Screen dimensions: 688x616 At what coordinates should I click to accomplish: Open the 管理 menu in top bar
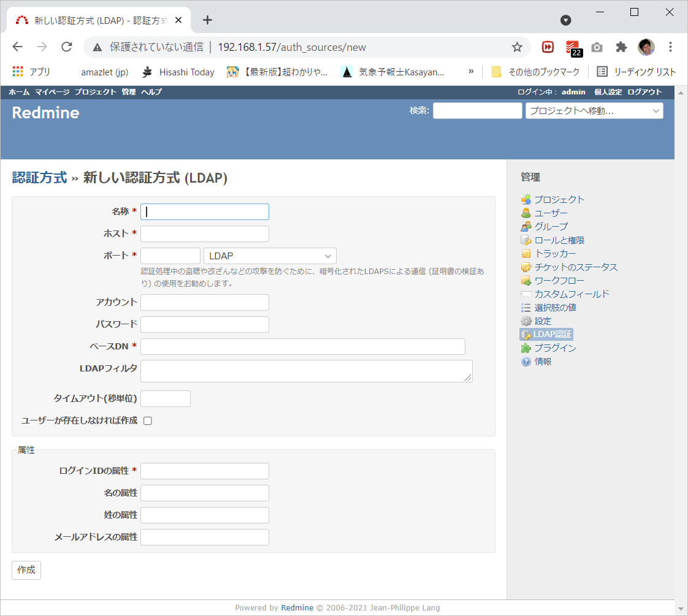point(129,92)
